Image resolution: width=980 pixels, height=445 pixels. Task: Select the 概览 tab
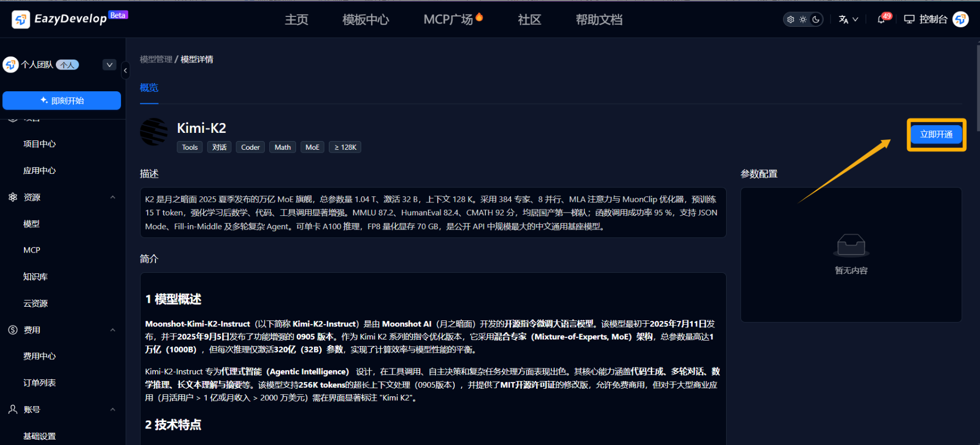pyautogui.click(x=149, y=87)
